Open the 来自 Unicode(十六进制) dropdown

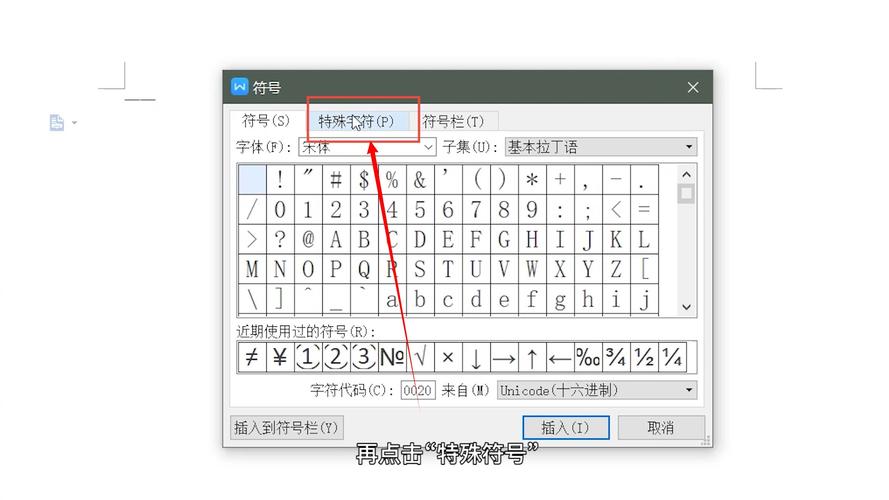pos(597,390)
